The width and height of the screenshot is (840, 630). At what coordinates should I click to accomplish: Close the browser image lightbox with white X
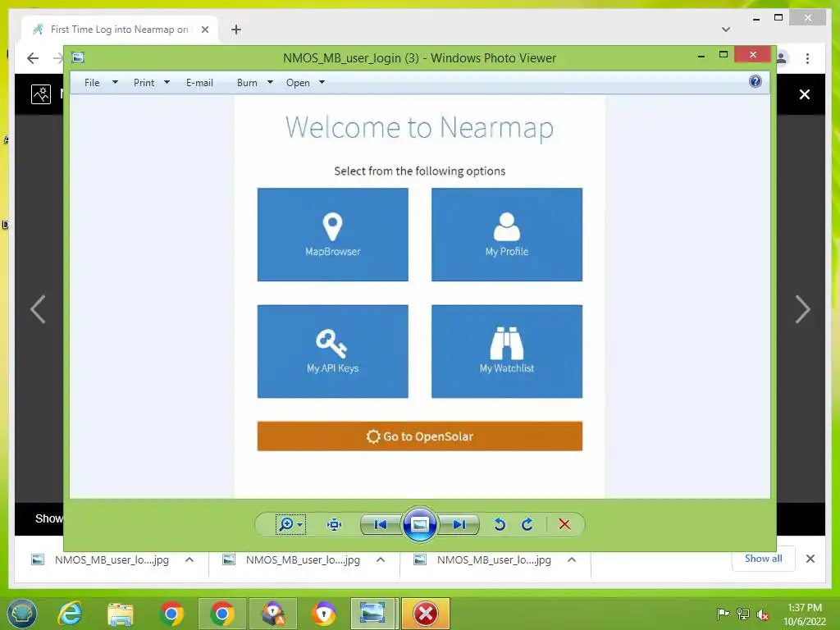tap(805, 94)
